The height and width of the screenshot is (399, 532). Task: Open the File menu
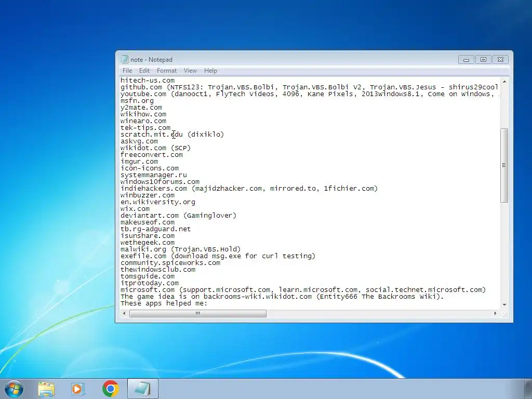point(127,71)
